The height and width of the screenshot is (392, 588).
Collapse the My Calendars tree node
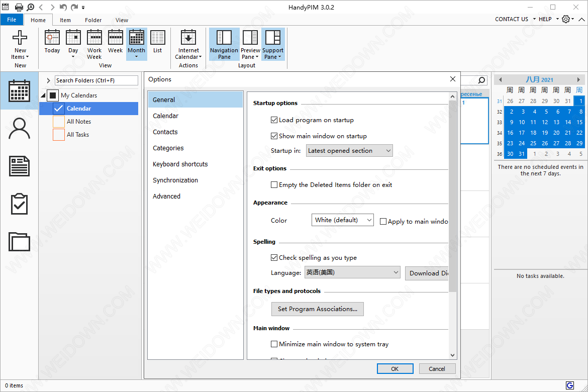tap(43, 95)
